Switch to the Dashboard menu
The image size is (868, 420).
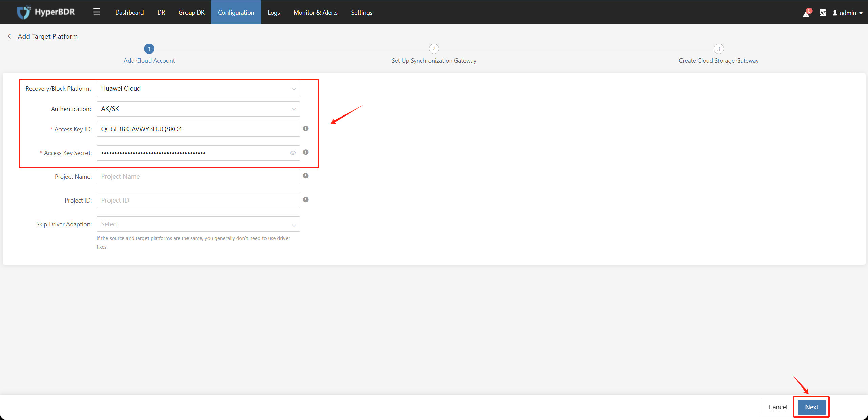point(130,13)
